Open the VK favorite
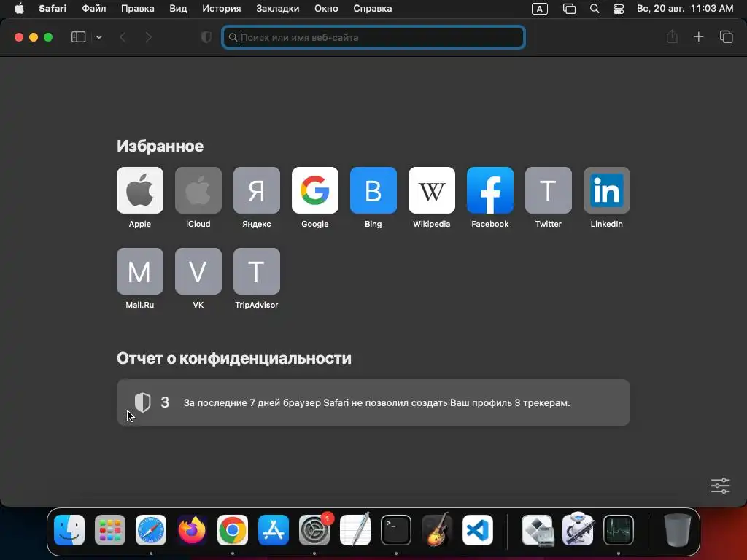 (x=198, y=271)
